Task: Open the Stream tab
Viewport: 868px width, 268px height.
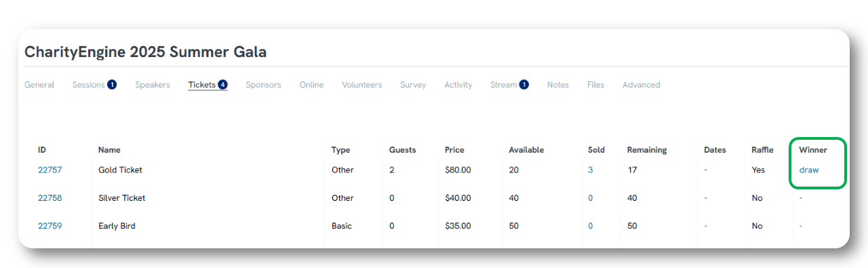Action: click(509, 85)
